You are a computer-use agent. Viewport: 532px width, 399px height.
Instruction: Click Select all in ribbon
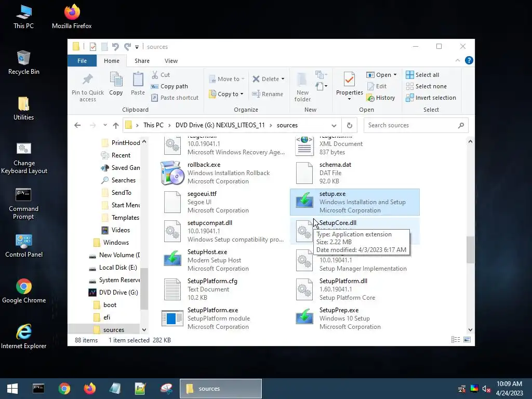422,75
